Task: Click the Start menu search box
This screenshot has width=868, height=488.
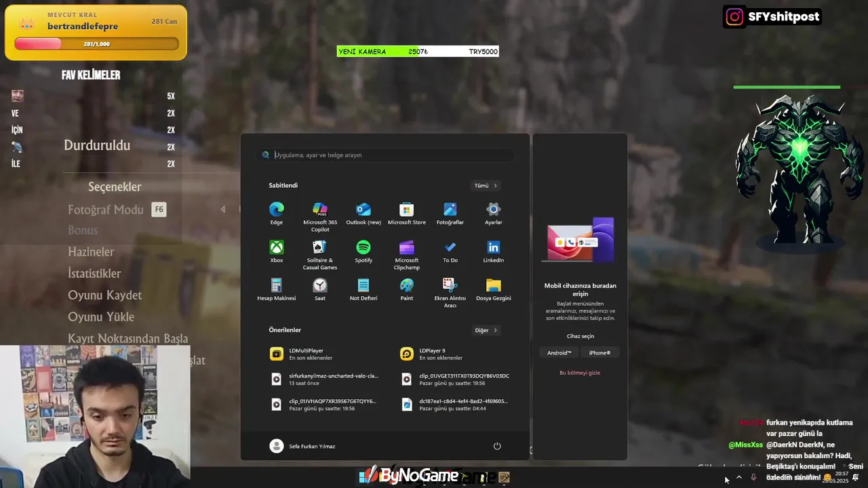Action: coord(385,155)
